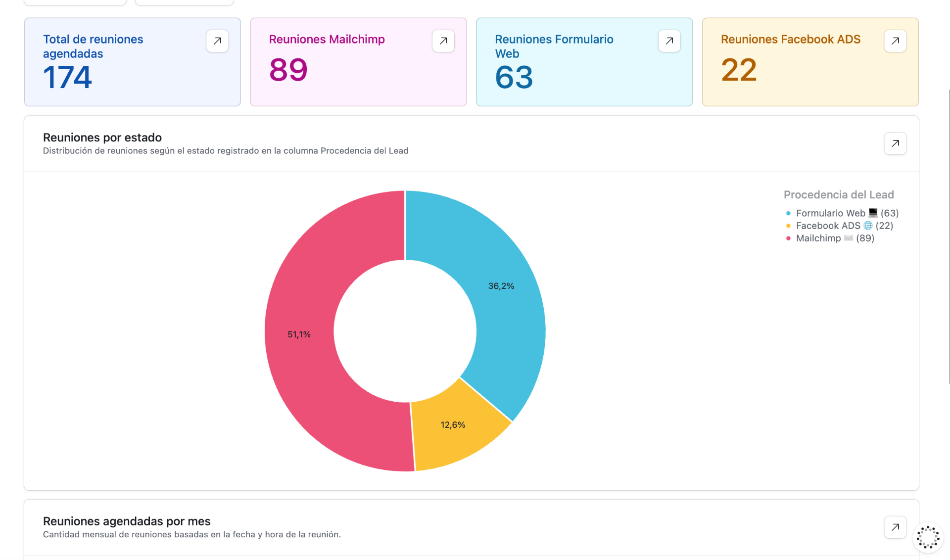Viewport: 950px width, 560px height.
Task: Click the 89 Mailchimp meetings value
Action: pos(288,70)
